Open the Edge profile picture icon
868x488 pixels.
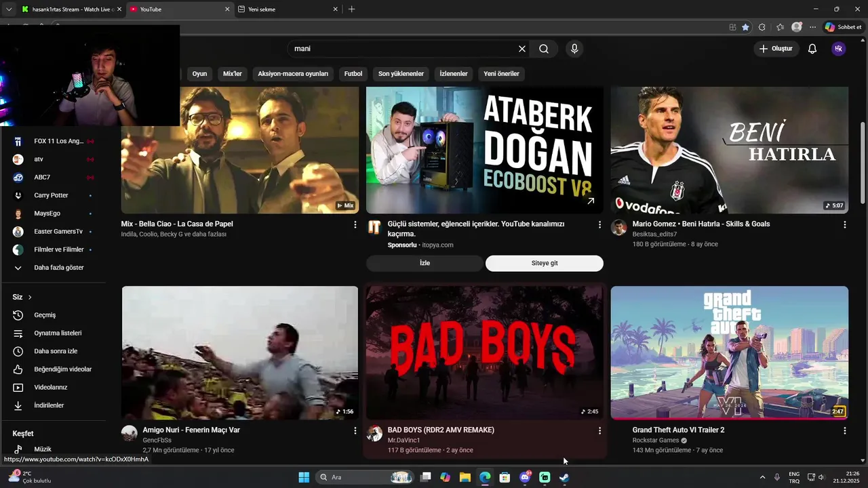point(797,27)
